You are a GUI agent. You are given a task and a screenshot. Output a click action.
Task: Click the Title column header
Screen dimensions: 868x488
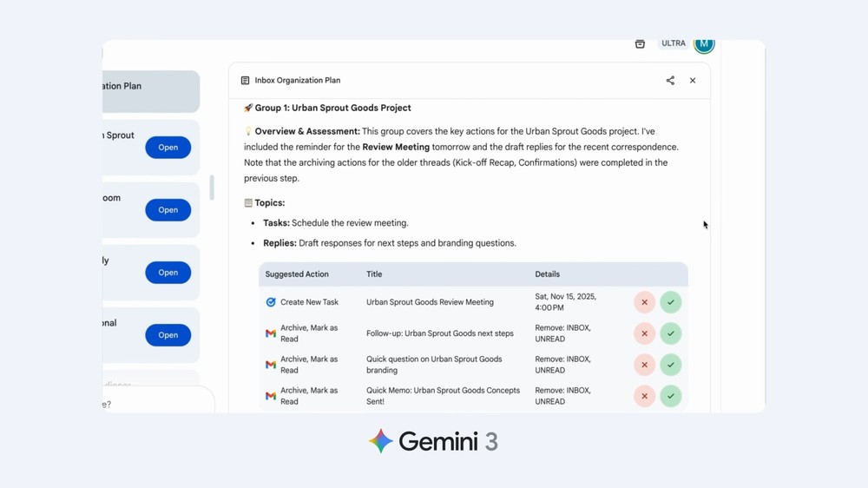[374, 274]
